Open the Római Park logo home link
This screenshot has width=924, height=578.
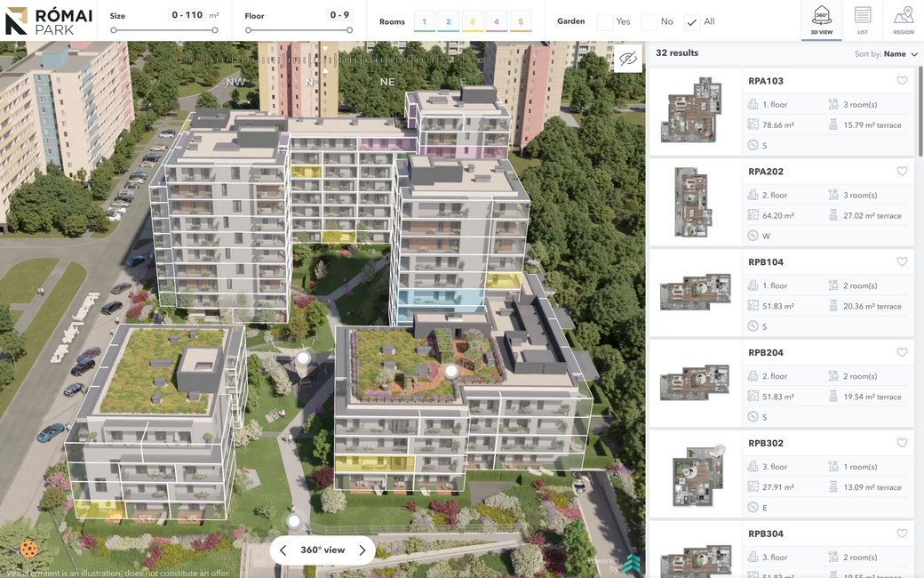(49, 20)
